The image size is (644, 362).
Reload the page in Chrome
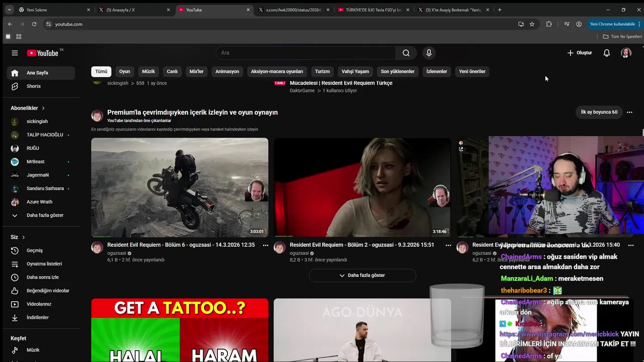coord(34,24)
